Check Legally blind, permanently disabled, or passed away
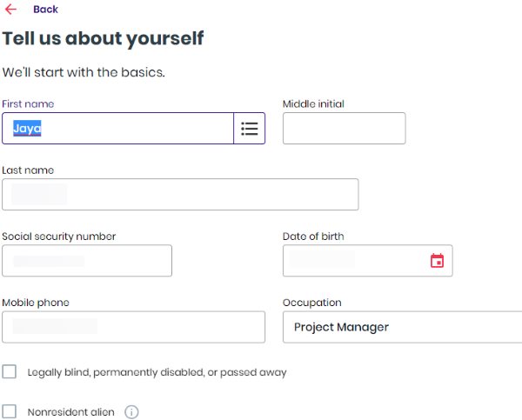522x420 pixels. point(10,372)
